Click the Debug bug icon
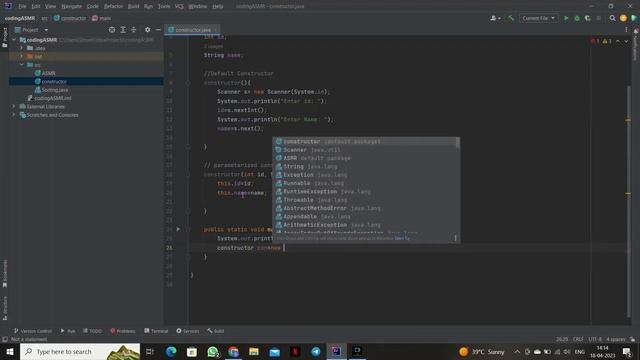 click(x=577, y=18)
